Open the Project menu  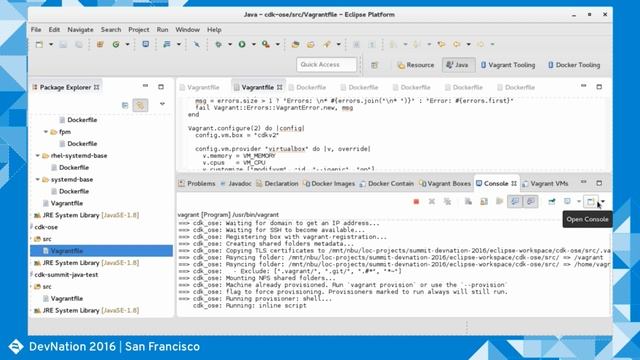(x=139, y=29)
